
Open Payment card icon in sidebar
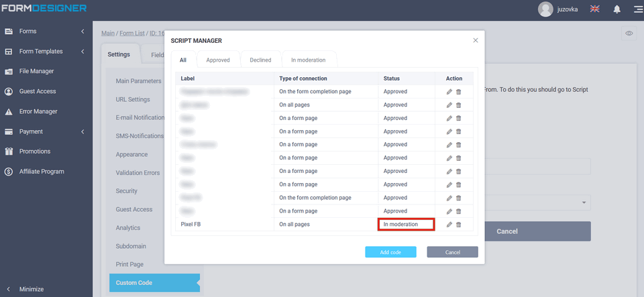[x=8, y=131]
